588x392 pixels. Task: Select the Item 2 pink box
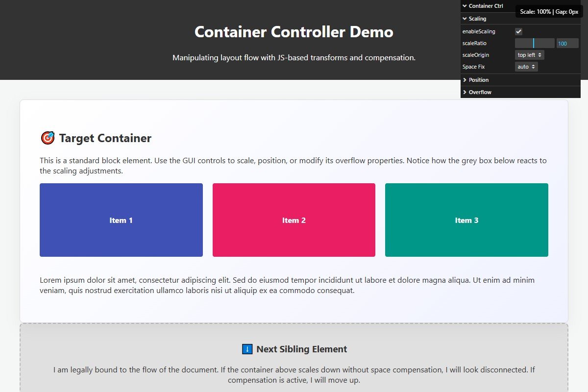[294, 220]
